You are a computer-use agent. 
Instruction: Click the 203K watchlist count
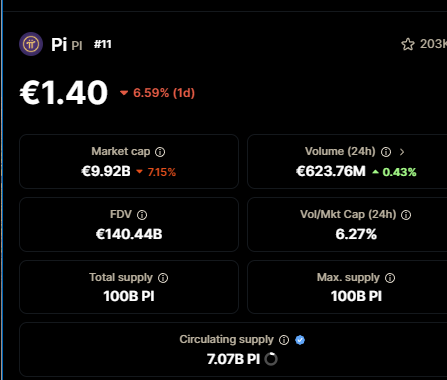(433, 44)
